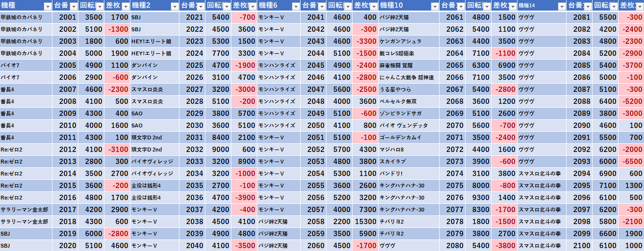The height and width of the screenshot is (251, 644).
Task: Select machine number cell 2076
Action: coord(453,198)
